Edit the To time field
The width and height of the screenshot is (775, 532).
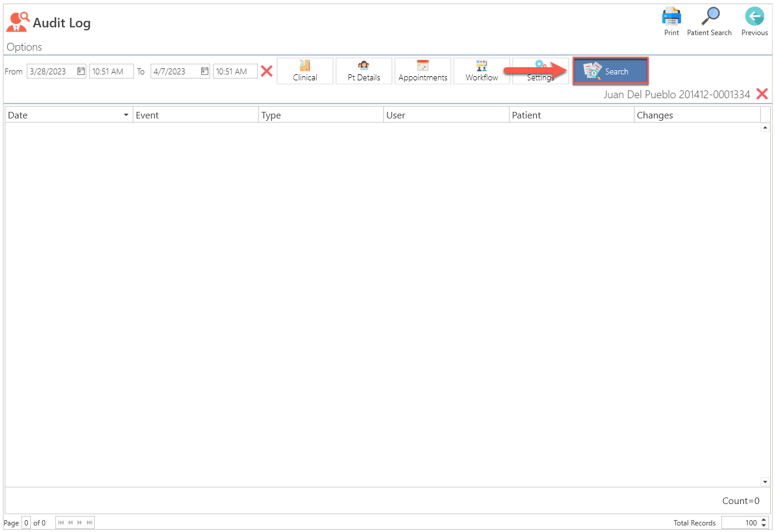235,71
